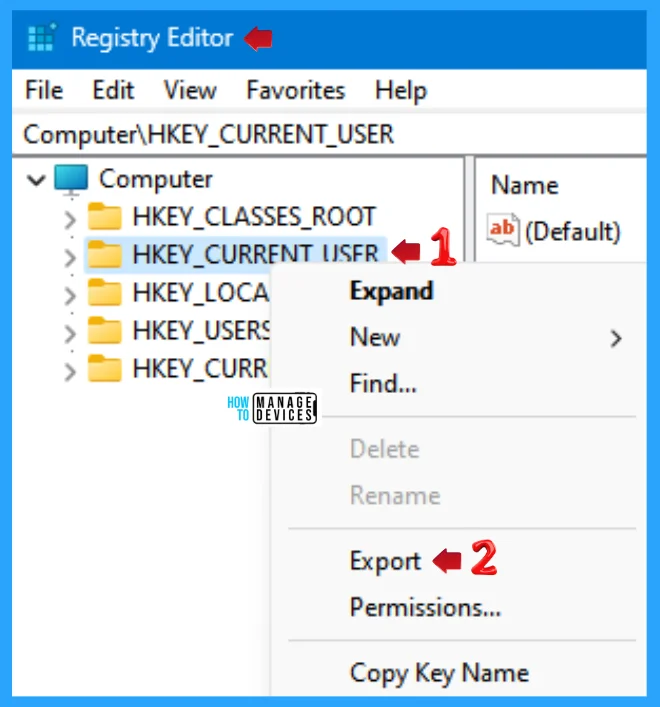Screen dimensions: 660x707
Task: Open the New submenu in context menu
Action: tap(375, 338)
